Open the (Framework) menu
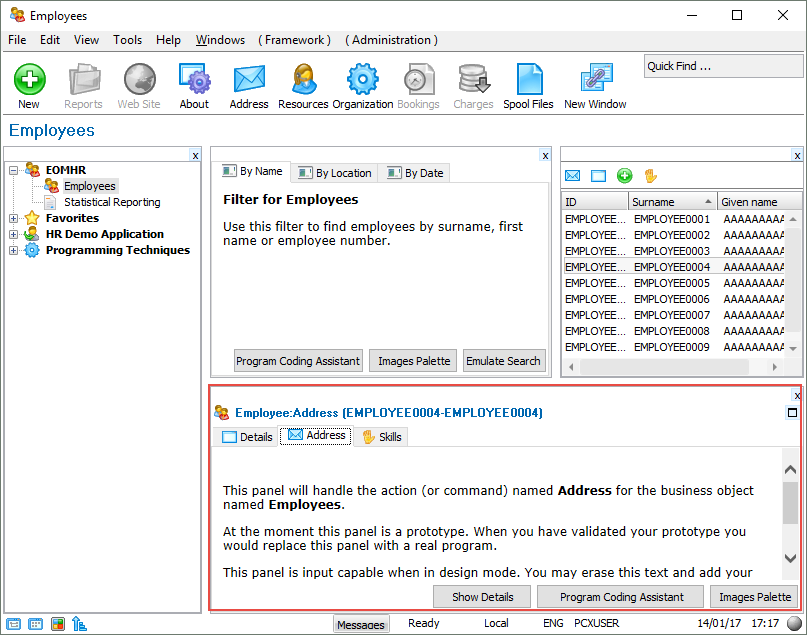Image resolution: width=807 pixels, height=635 pixels. click(x=294, y=40)
